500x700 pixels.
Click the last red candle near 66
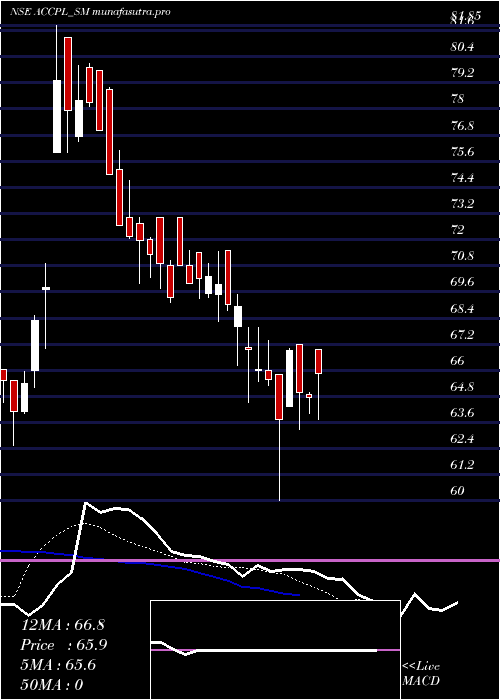click(x=319, y=361)
